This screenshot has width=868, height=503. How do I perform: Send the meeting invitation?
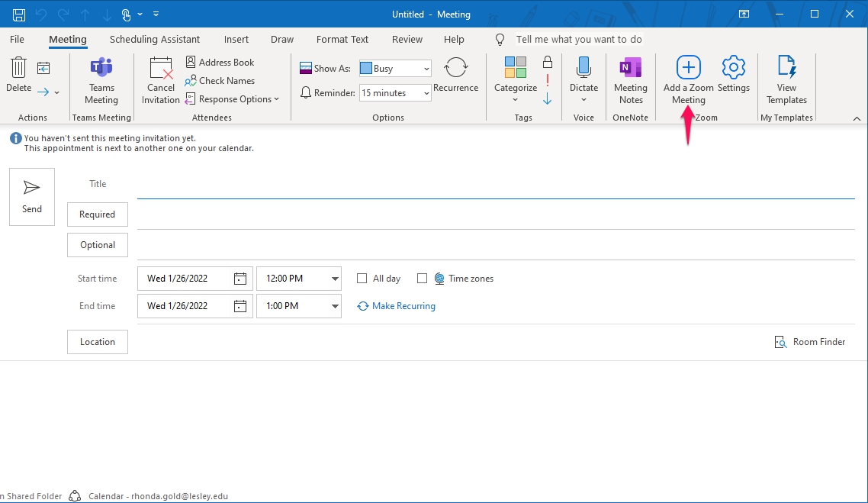[31, 196]
